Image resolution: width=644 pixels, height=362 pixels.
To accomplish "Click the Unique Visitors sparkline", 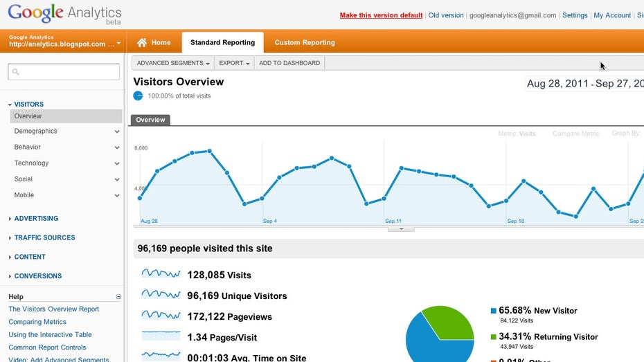I will (161, 294).
